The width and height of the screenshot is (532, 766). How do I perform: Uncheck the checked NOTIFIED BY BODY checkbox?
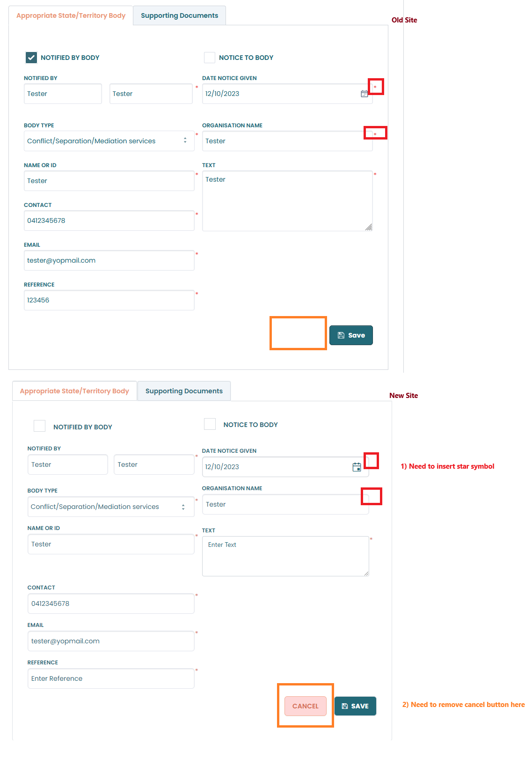click(31, 58)
